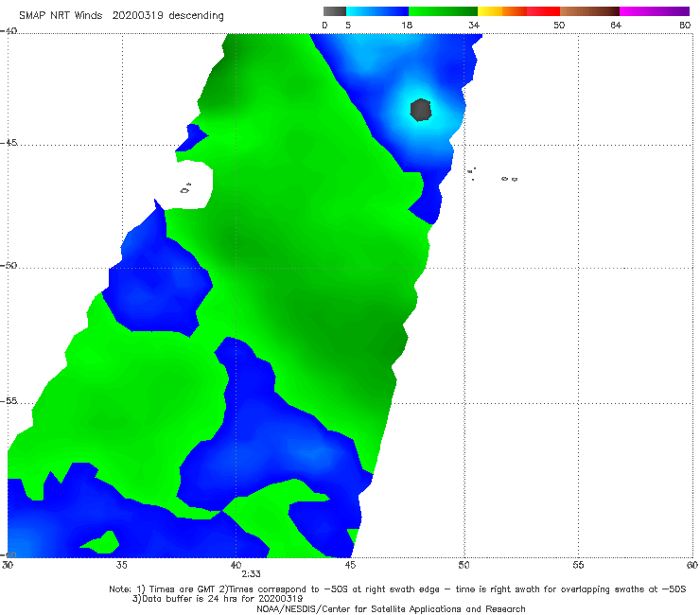Click the color bar label "5"

point(348,25)
